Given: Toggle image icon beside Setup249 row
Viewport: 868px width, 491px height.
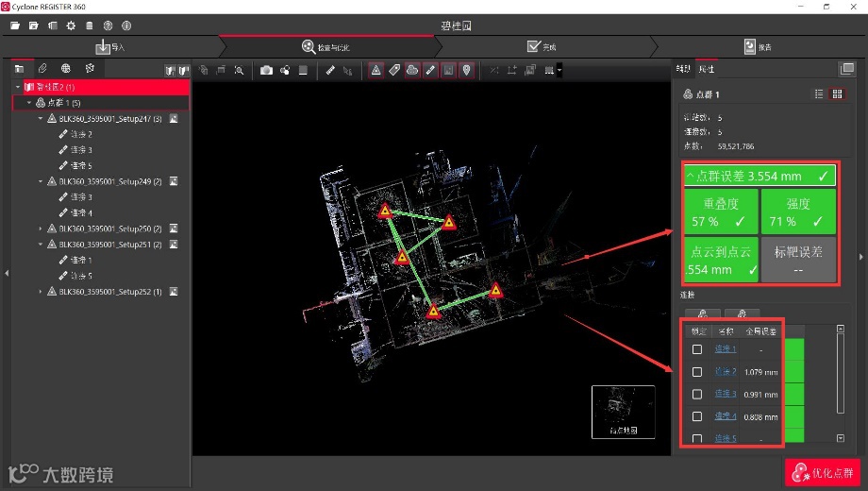Looking at the screenshot, I should coord(174,181).
